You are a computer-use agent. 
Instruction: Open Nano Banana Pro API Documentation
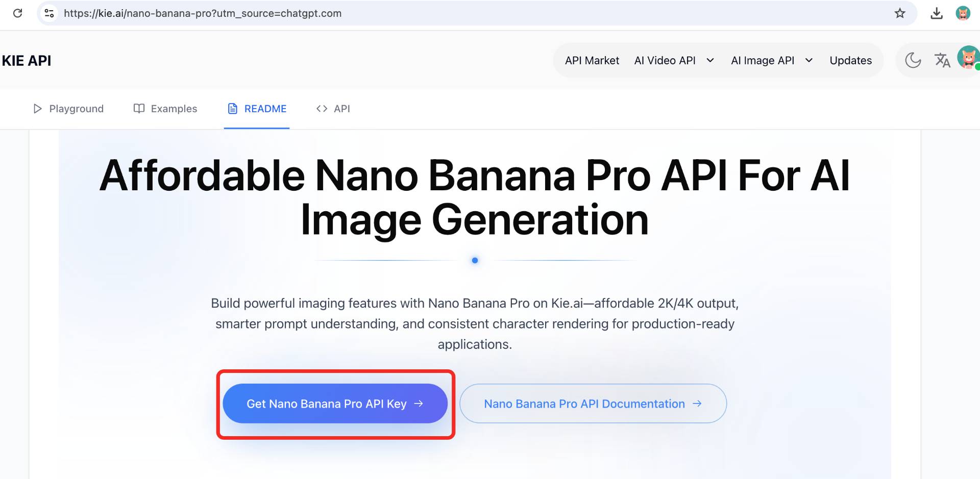(593, 404)
